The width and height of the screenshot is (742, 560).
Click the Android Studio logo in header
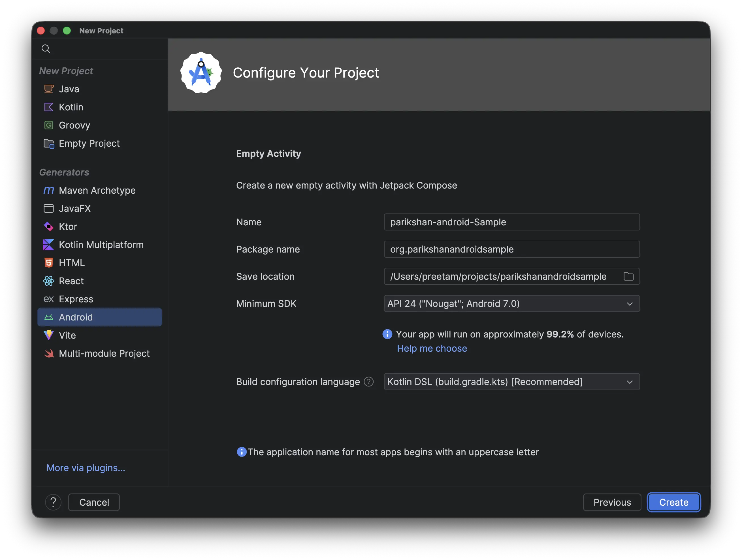(x=201, y=72)
